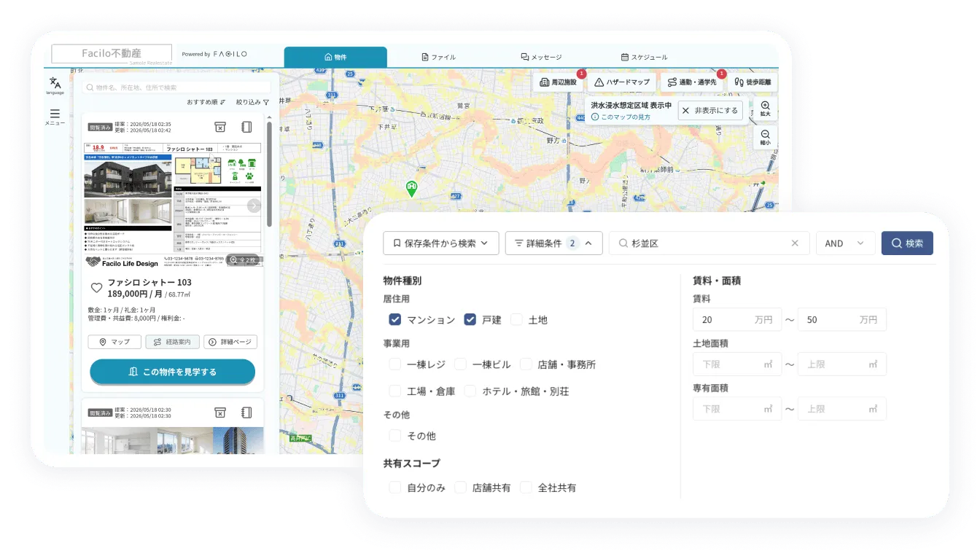
Task: Uncheck the マンション checkbox
Action: click(x=395, y=319)
